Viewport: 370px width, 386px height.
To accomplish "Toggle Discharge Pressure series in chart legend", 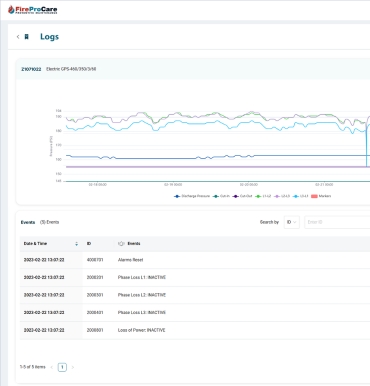I will (192, 196).
